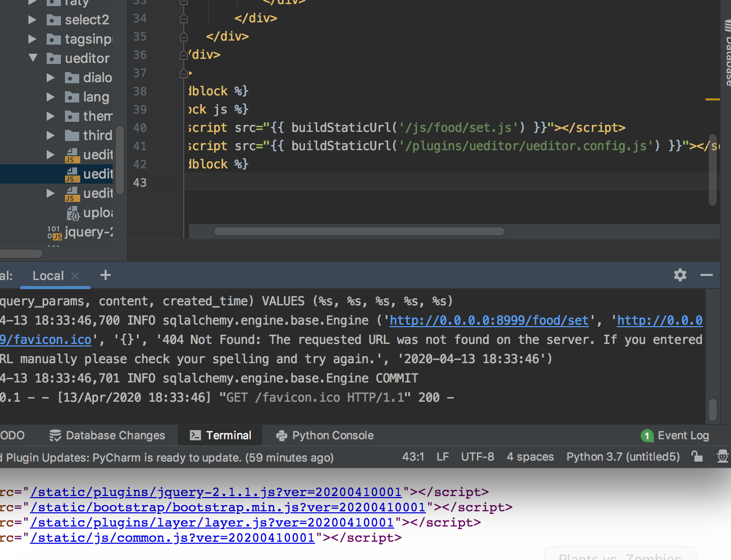
Task: Select the select2 folder in the project tree
Action: tap(78, 20)
